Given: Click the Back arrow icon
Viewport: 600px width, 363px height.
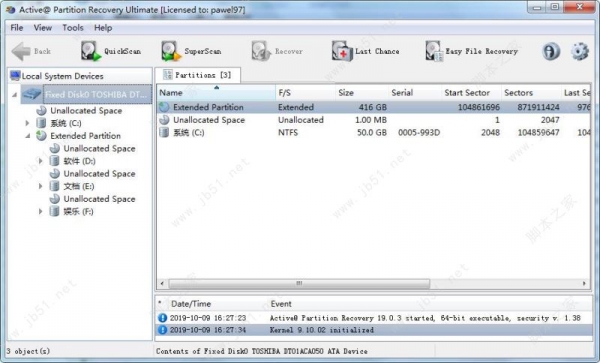Looking at the screenshot, I should (x=21, y=51).
